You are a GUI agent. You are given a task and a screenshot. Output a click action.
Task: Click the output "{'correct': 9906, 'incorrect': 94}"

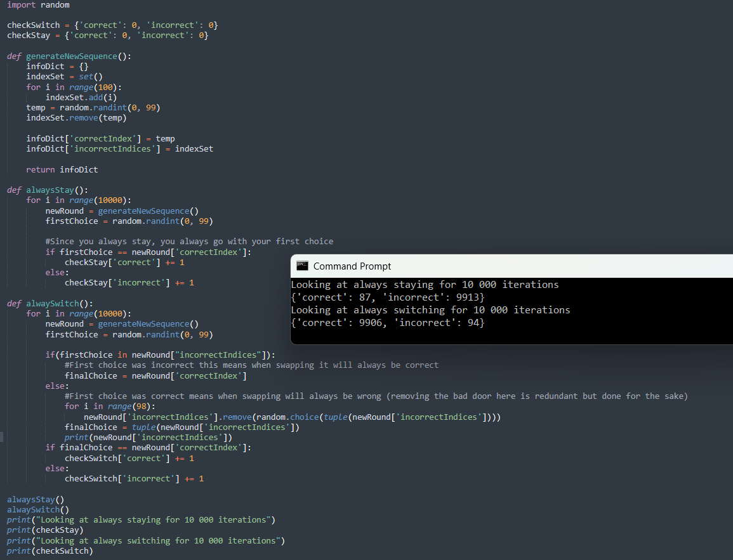pos(388,323)
